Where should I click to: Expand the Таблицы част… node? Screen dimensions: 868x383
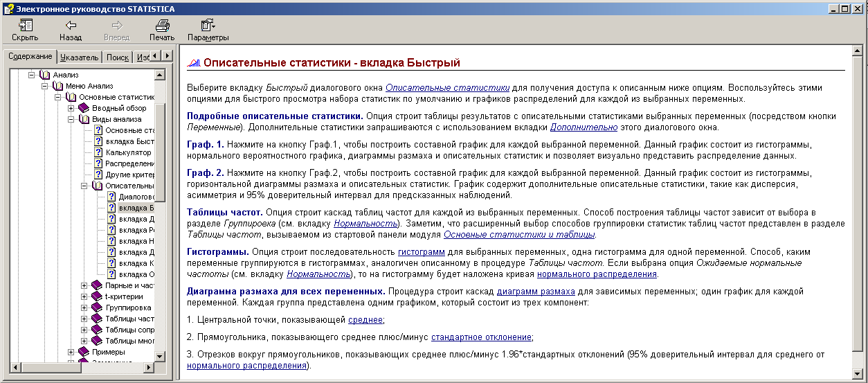point(84,319)
